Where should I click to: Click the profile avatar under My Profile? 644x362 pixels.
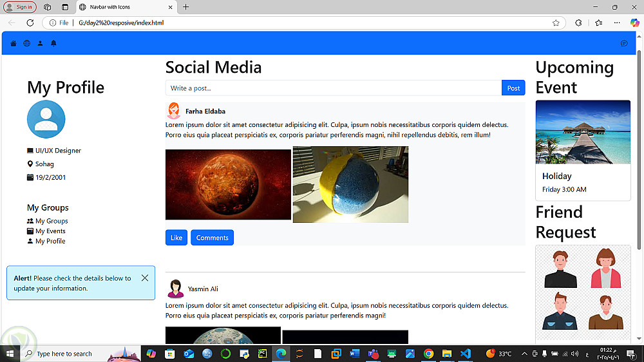46,119
